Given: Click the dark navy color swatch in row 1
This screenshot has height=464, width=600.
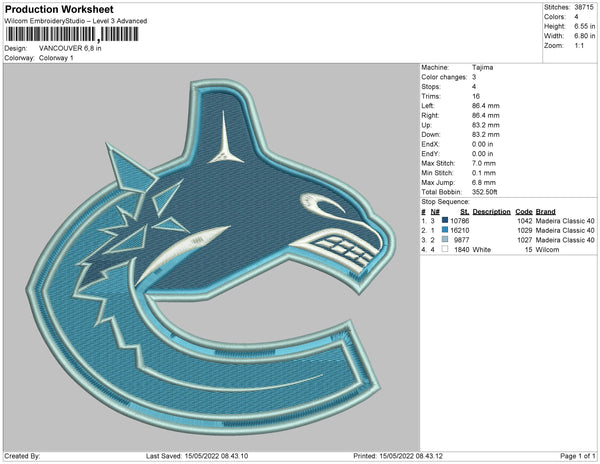Looking at the screenshot, I should tap(445, 220).
